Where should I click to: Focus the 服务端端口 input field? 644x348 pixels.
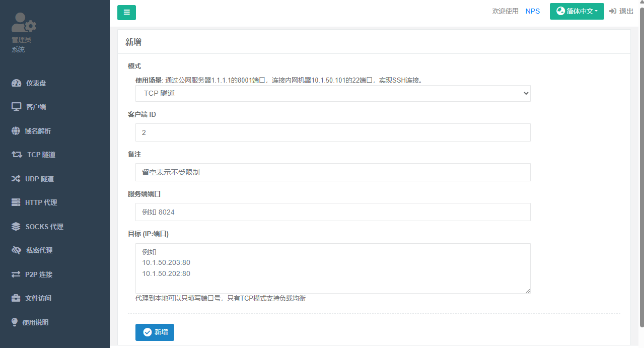333,212
